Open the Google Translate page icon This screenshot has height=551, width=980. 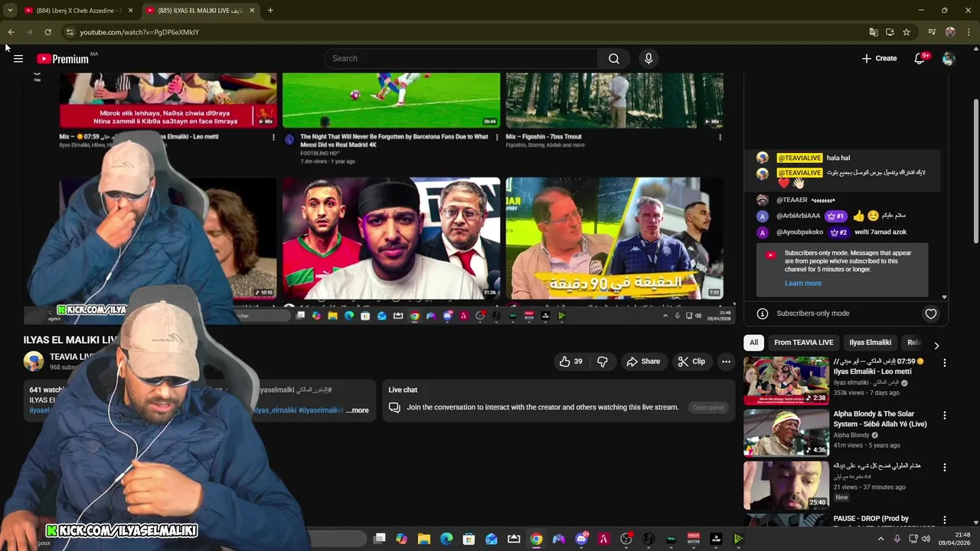click(x=874, y=32)
